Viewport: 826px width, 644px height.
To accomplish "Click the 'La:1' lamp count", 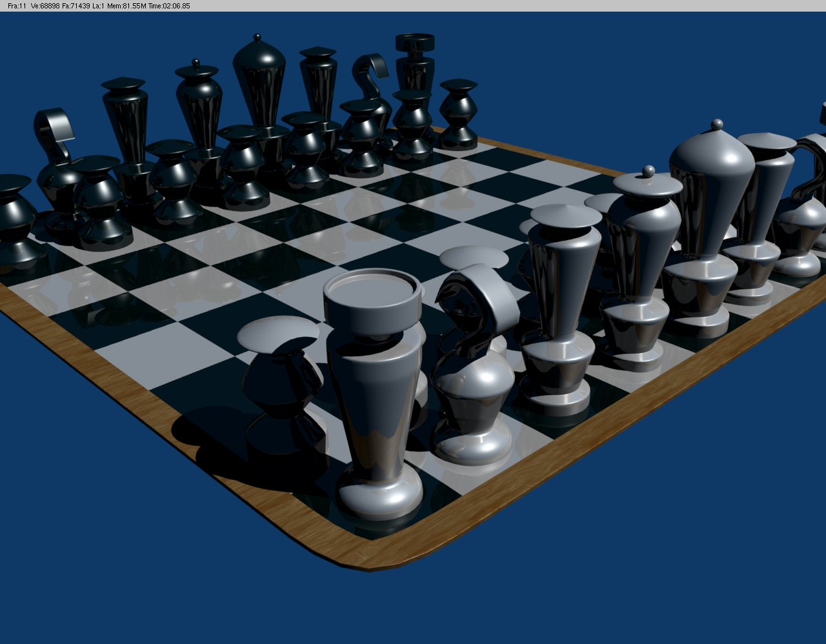I will click(99, 6).
